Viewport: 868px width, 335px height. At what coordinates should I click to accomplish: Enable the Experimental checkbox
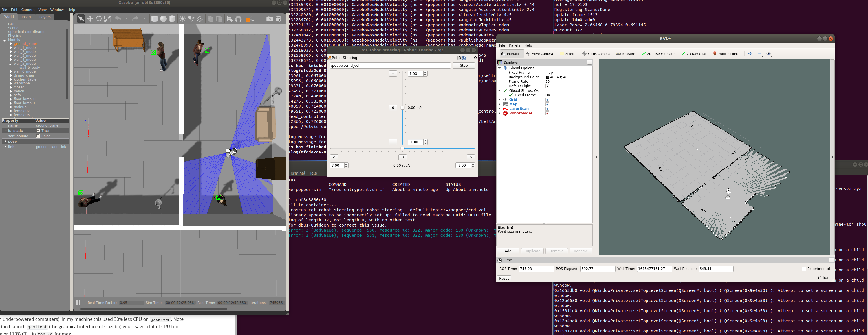[804, 269]
